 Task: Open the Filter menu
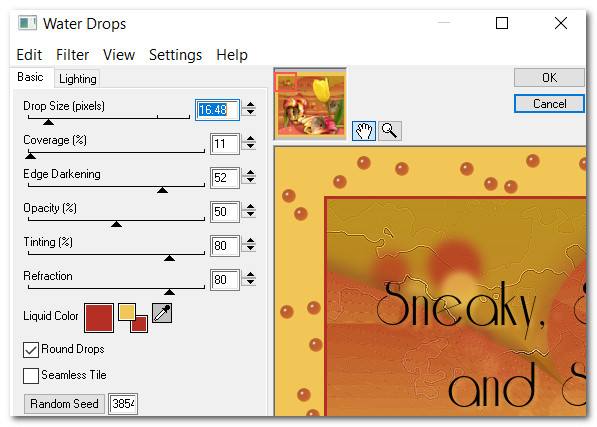(72, 55)
